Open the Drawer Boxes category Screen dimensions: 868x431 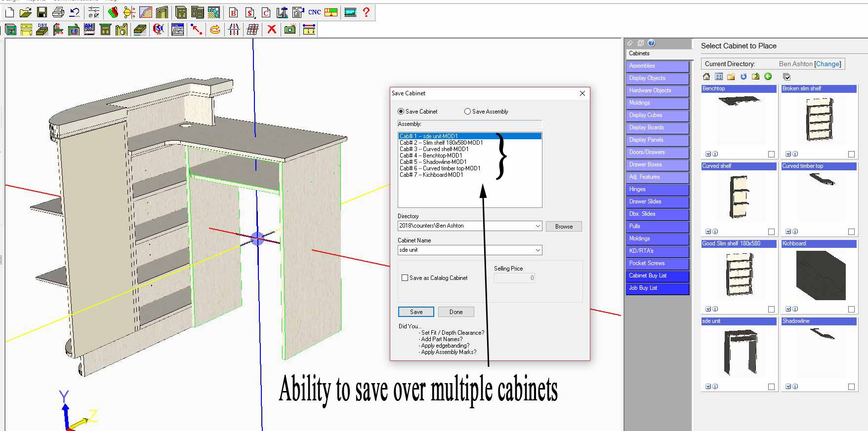coord(657,164)
